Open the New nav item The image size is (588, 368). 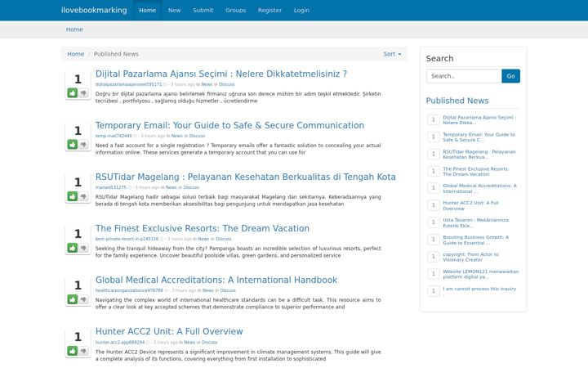[x=174, y=10]
